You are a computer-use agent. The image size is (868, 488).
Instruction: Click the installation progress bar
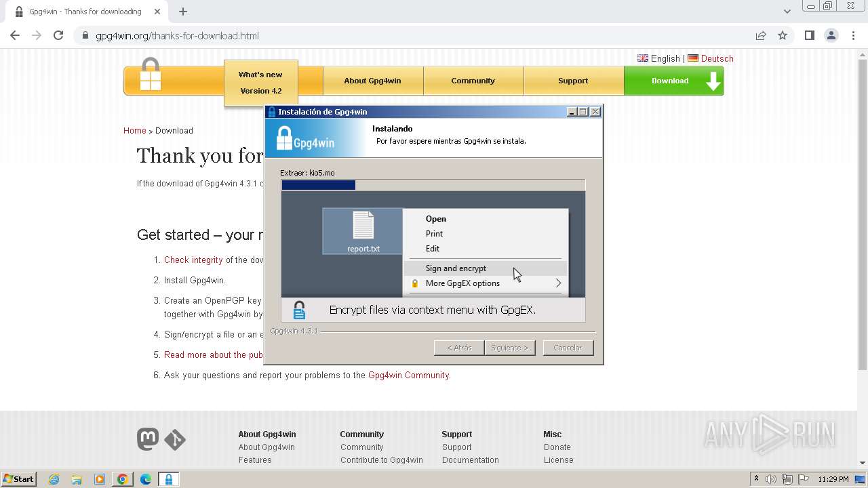point(433,185)
